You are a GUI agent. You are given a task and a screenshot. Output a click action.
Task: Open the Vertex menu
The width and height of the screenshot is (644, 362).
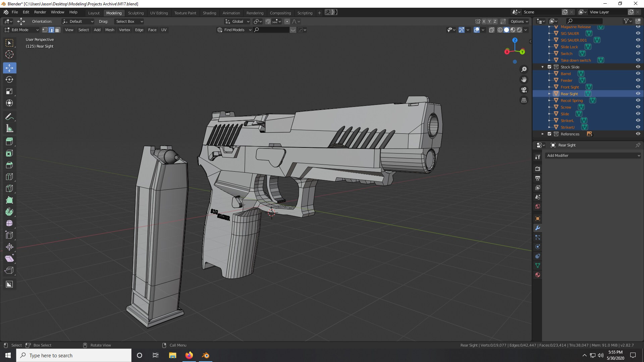click(x=124, y=30)
